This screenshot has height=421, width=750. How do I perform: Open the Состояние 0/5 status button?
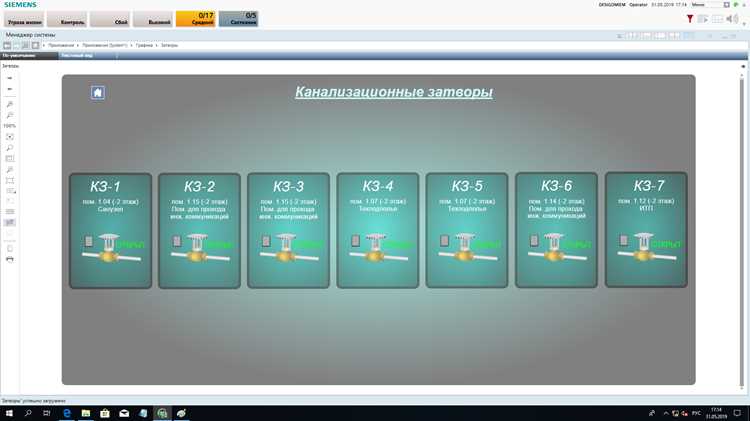click(x=239, y=19)
